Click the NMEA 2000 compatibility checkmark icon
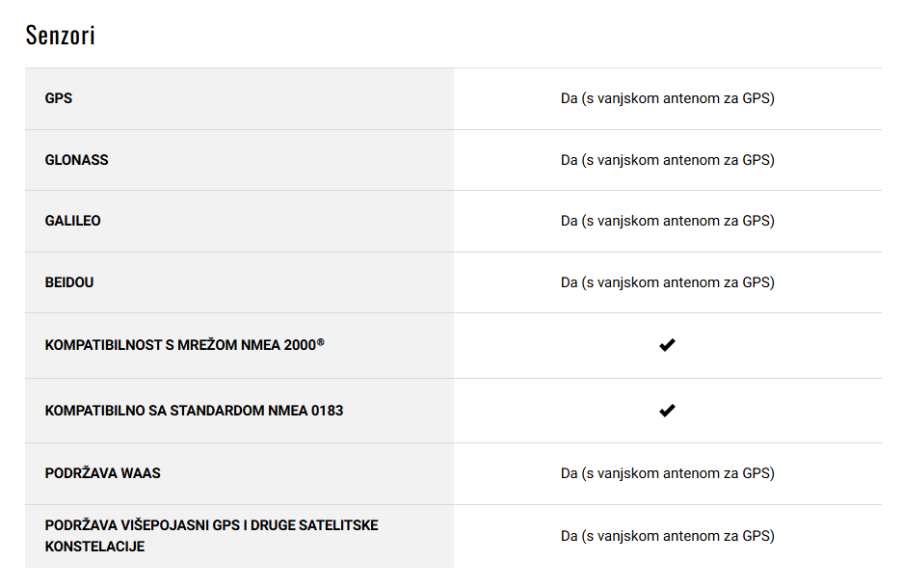Screen dimensions: 903x588 667,345
